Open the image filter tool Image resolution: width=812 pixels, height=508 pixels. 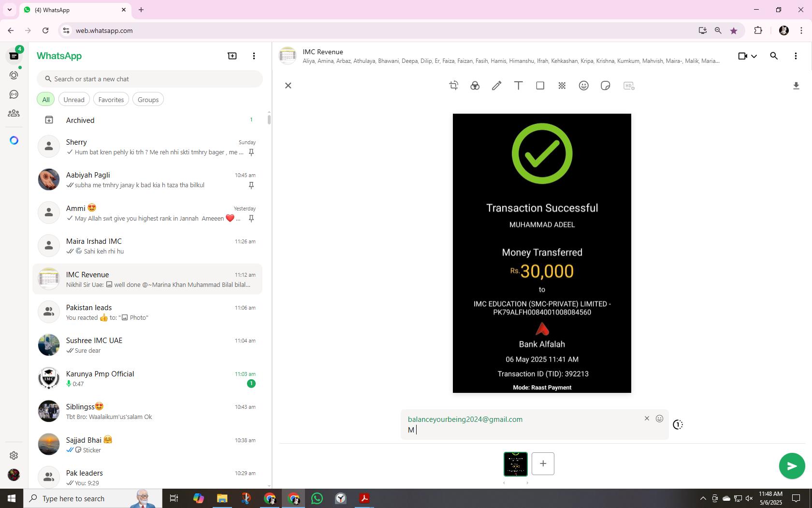point(475,86)
